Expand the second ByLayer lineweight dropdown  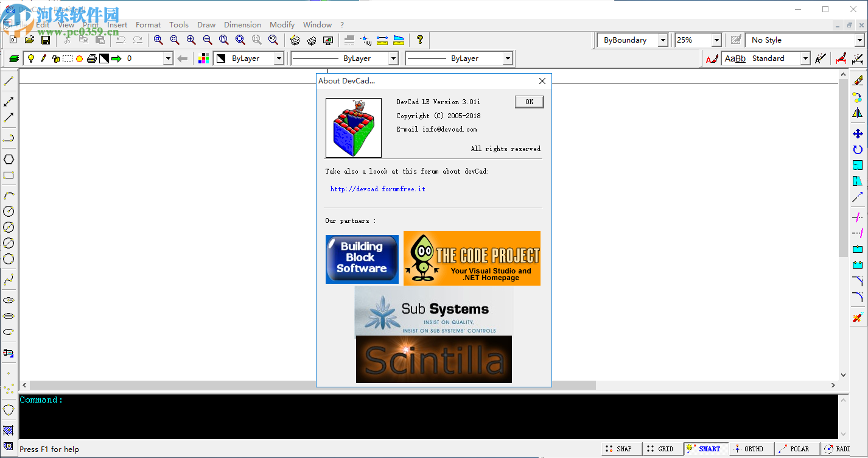(x=508, y=58)
